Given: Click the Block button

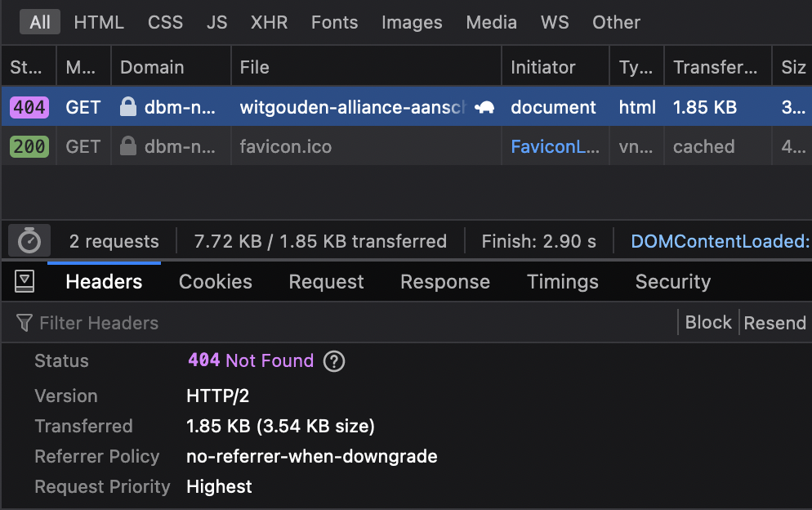Looking at the screenshot, I should pyautogui.click(x=707, y=322).
